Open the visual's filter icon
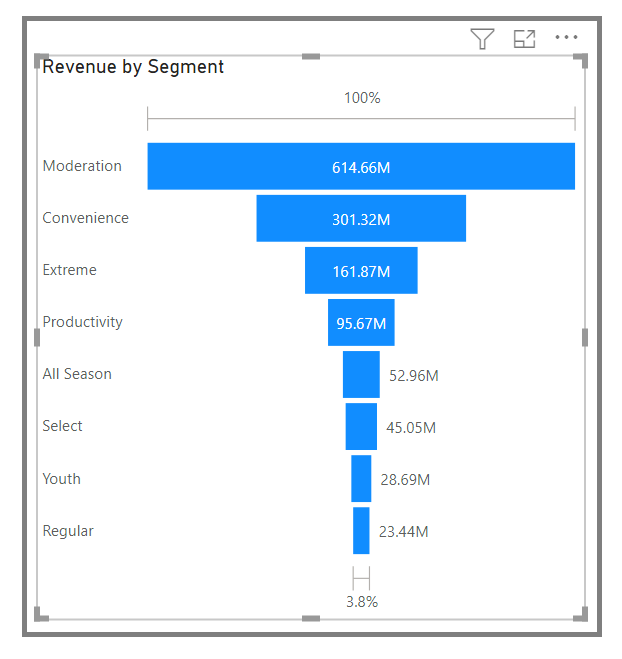622x659 pixels. [482, 39]
